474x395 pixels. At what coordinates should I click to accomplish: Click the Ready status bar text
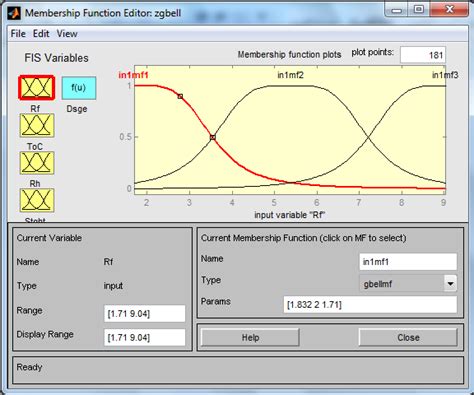29,367
